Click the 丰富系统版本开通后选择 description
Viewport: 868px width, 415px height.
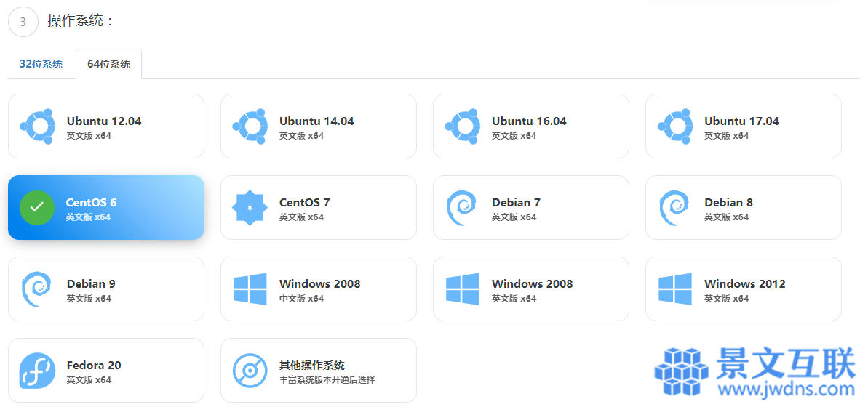click(x=327, y=380)
